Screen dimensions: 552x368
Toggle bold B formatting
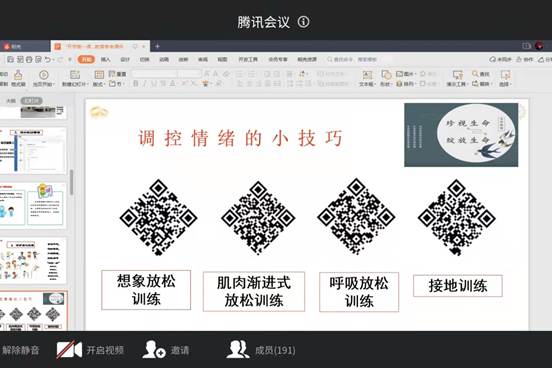click(136, 84)
